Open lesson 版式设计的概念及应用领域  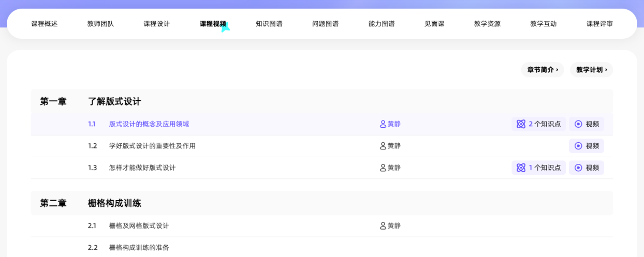click(149, 124)
